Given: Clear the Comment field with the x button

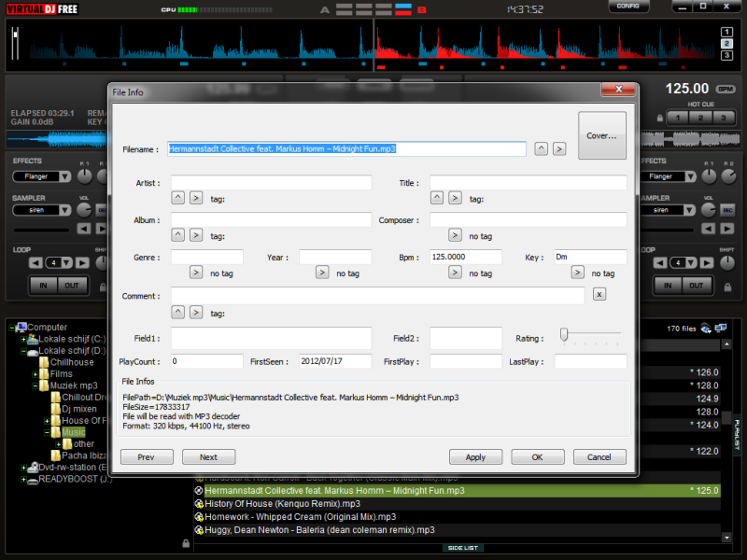Looking at the screenshot, I should [x=599, y=294].
